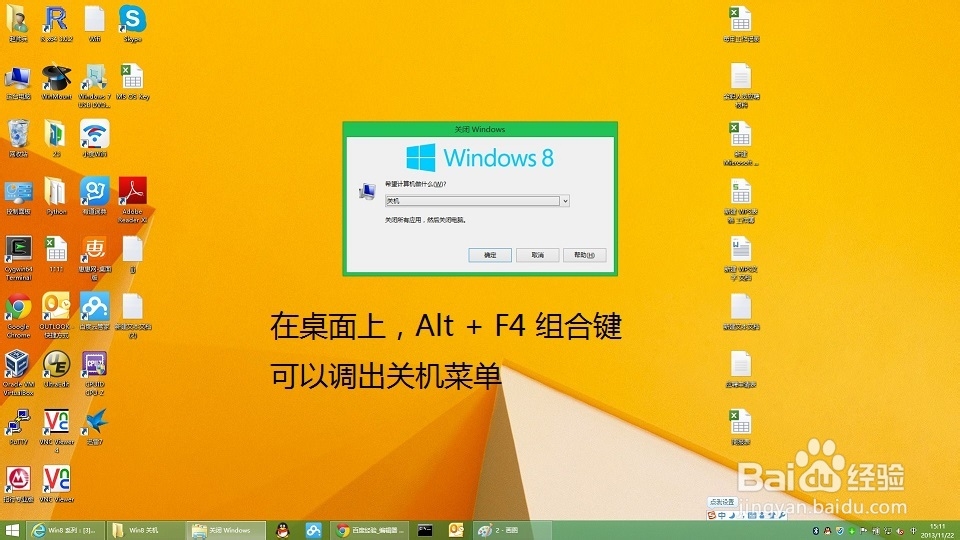
Task: Open the PuTTY desktop shortcut
Action: coord(18,426)
